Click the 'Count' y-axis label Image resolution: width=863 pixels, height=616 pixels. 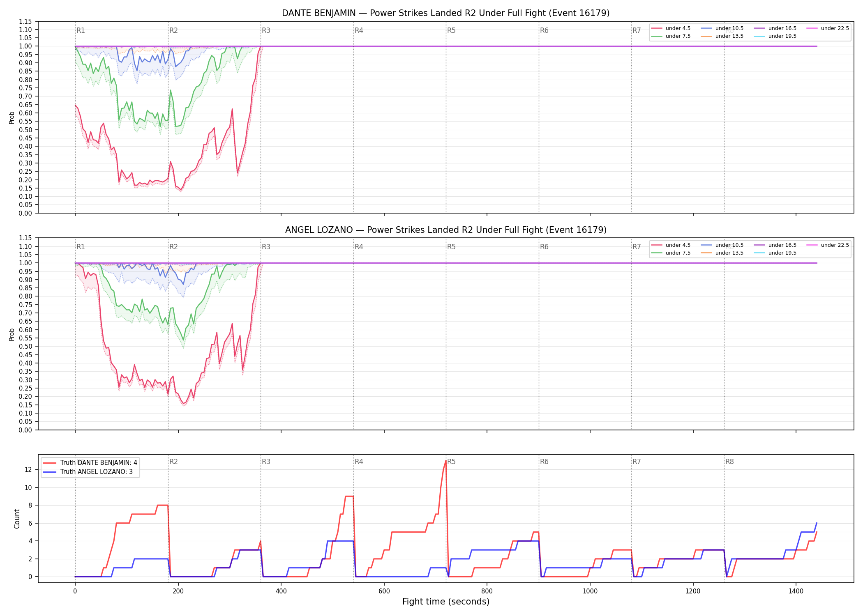(17, 519)
